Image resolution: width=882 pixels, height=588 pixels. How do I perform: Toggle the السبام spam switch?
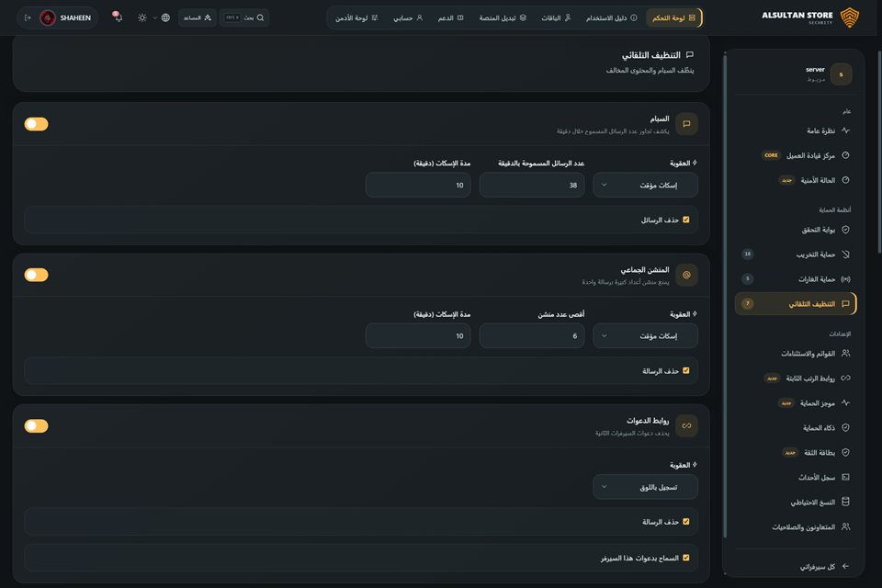point(36,124)
